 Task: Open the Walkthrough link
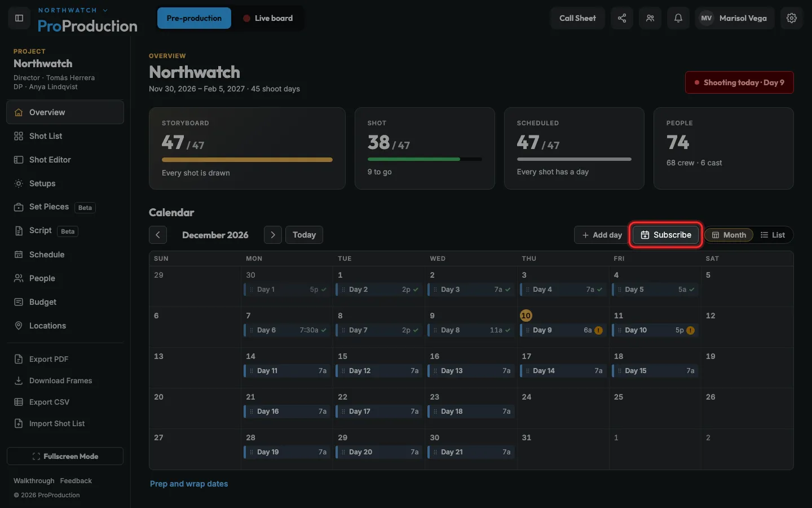[x=34, y=481]
